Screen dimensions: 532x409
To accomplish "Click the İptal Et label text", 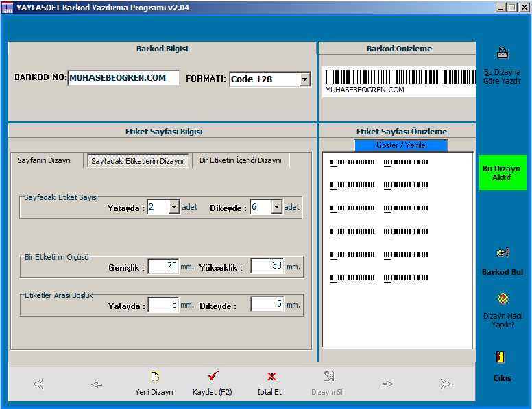I will [269, 392].
